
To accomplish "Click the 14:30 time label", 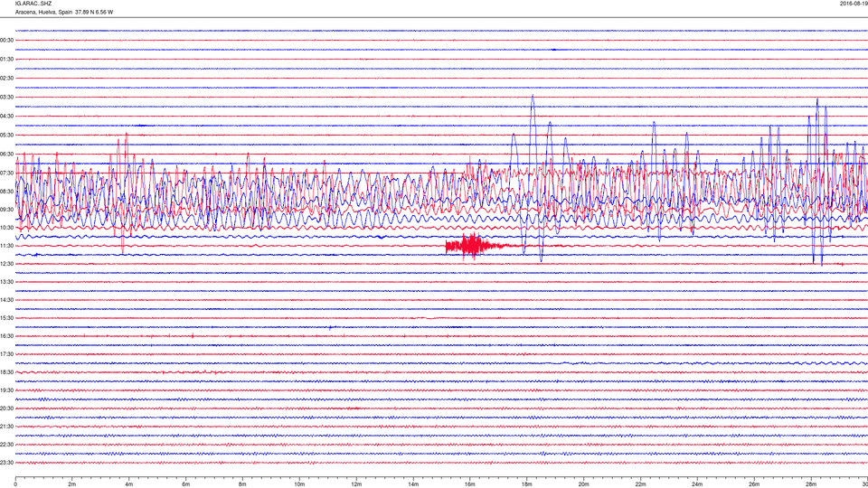I will click(6, 300).
